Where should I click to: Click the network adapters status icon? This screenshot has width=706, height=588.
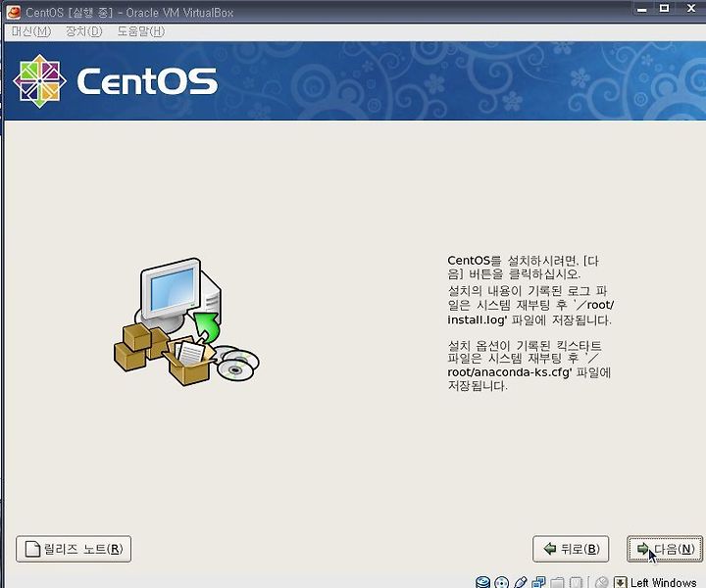click(538, 582)
